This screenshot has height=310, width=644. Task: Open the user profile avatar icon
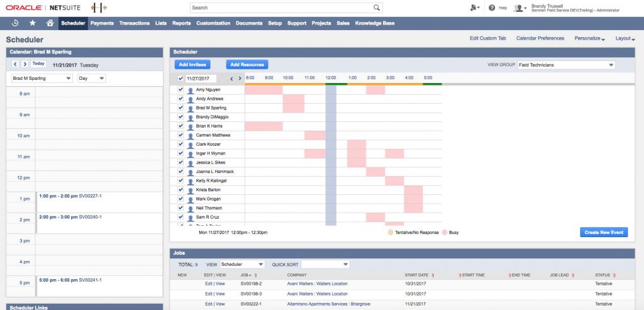(520, 8)
